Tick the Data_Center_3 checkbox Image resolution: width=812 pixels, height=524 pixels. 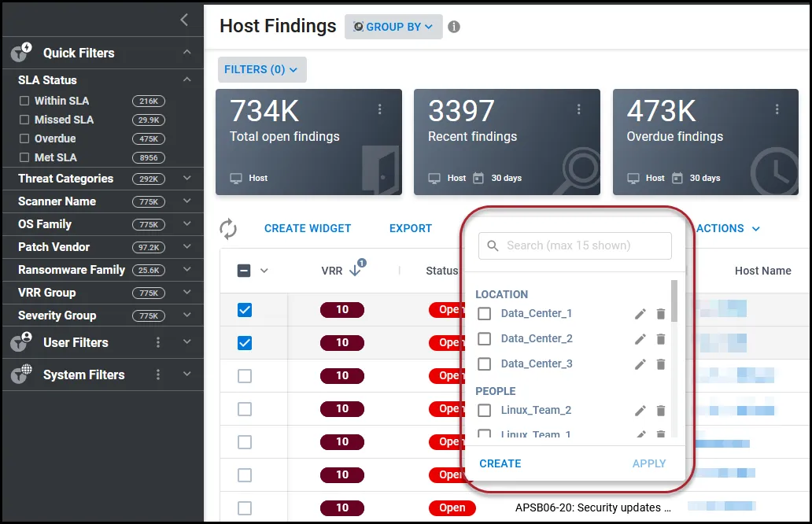(484, 363)
